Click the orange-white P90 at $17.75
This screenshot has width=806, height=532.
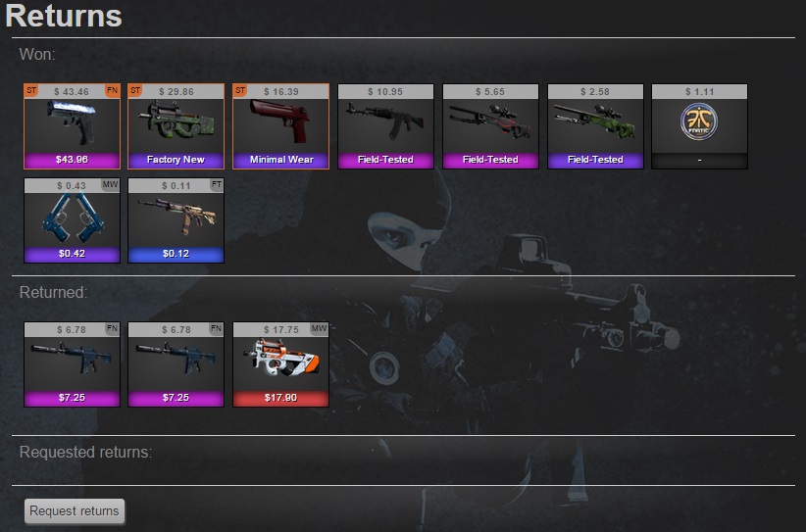click(x=280, y=364)
